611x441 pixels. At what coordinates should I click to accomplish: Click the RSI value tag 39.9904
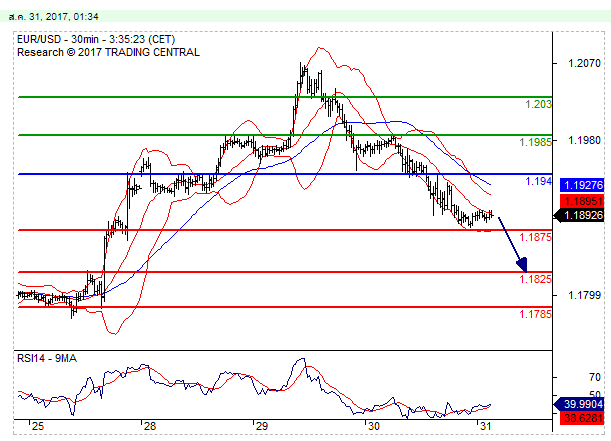580,404
